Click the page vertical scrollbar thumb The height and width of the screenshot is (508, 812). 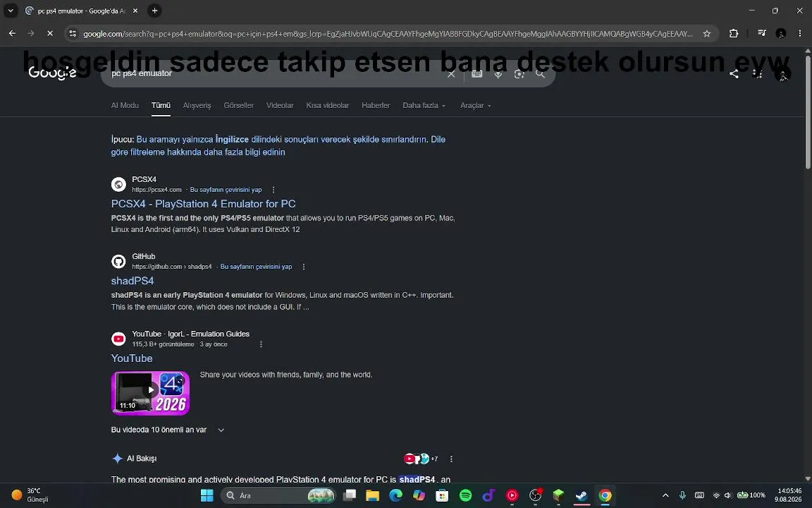[x=807, y=111]
